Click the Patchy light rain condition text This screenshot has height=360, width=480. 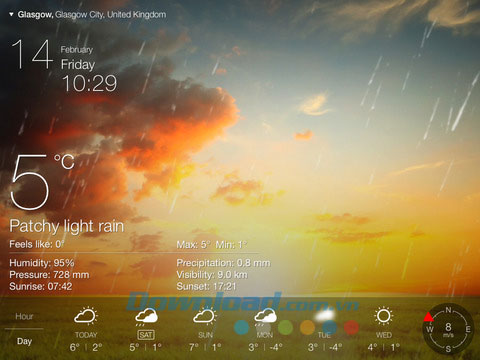tap(67, 226)
